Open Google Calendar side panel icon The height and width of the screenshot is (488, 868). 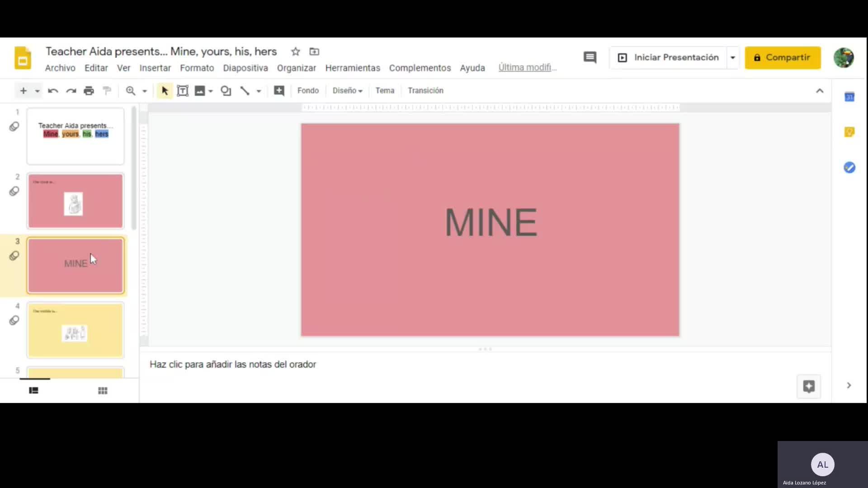tap(849, 97)
